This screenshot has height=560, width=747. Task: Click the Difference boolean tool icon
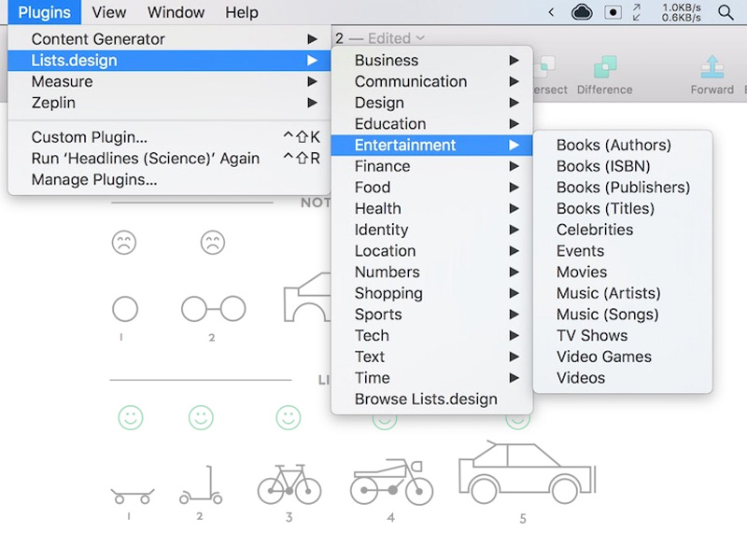pyautogui.click(x=605, y=67)
